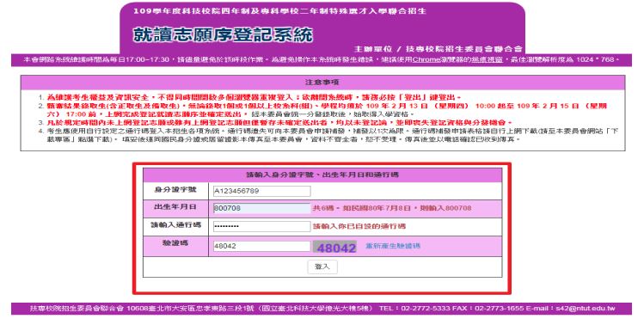
Task: Click the 請輸入通行碼 label
Action: pyautogui.click(x=175, y=225)
